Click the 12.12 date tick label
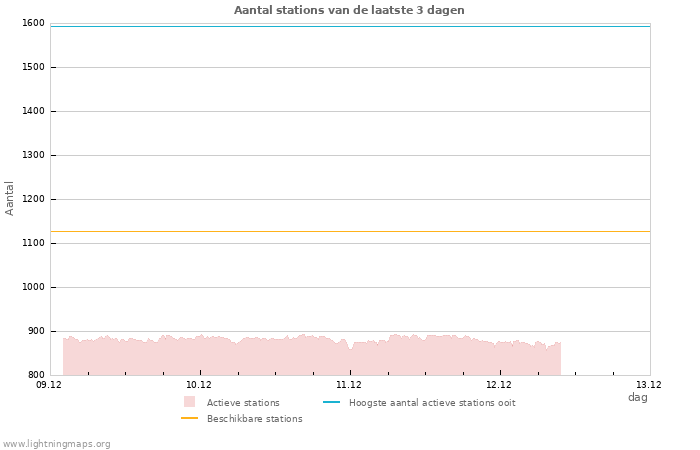The height and width of the screenshot is (450, 700). click(x=499, y=384)
